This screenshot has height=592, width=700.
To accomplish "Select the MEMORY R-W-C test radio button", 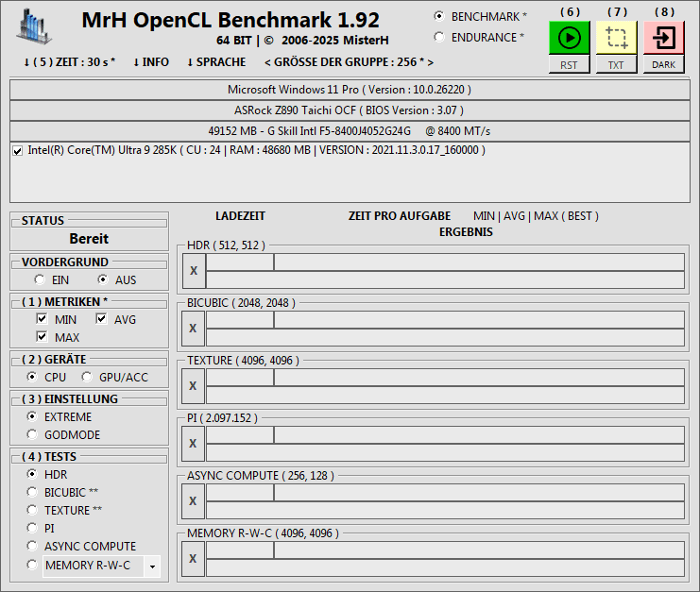I will tap(32, 566).
